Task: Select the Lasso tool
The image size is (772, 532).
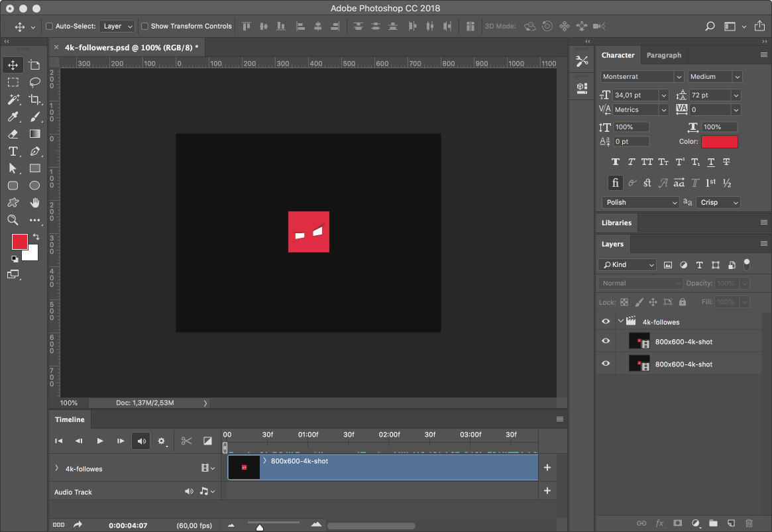Action: (x=34, y=82)
